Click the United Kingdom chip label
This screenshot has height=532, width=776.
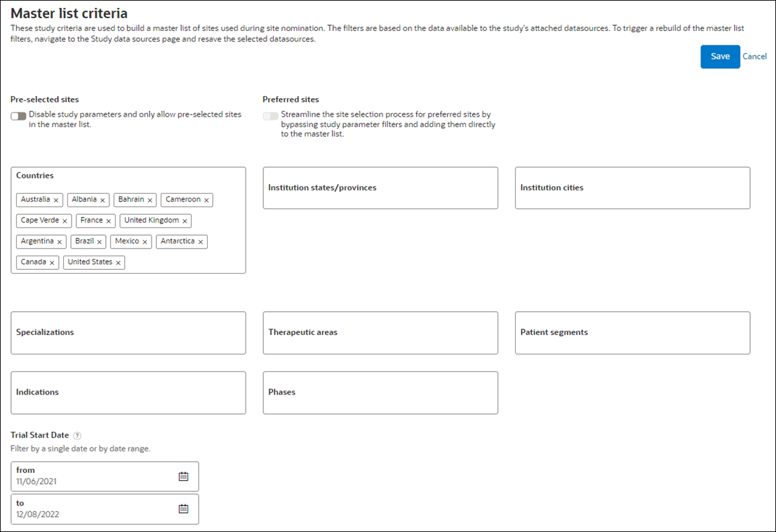pos(152,220)
